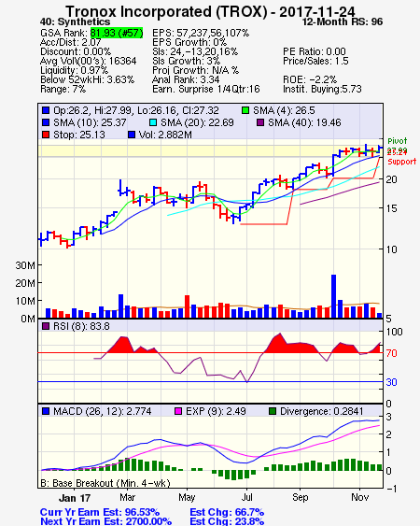Click the blue Vol legend swatch

132,135
